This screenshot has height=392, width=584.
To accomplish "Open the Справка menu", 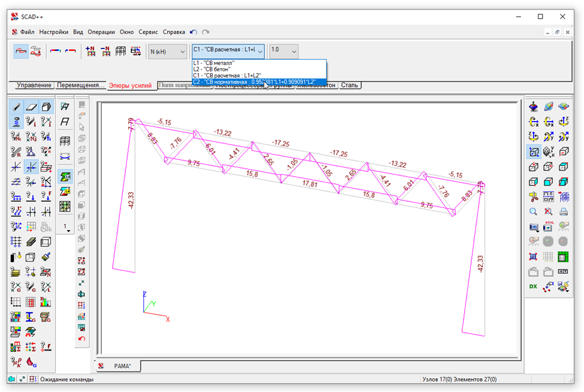I will point(174,32).
